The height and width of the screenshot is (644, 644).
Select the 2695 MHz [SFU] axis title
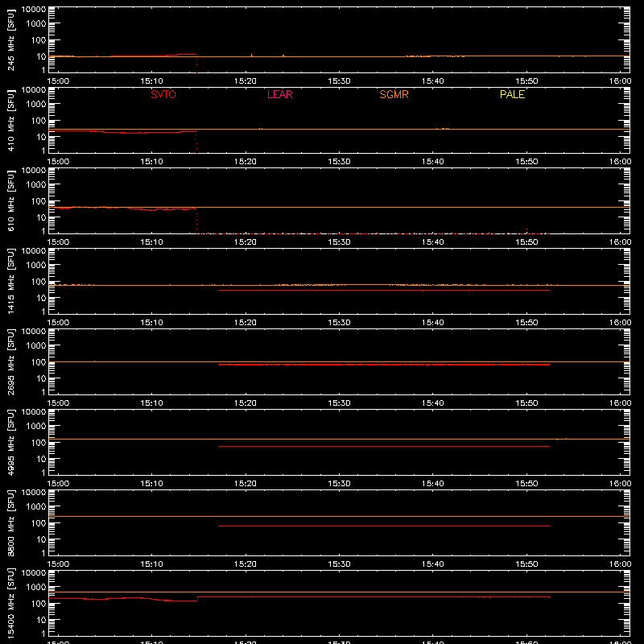pos(11,361)
